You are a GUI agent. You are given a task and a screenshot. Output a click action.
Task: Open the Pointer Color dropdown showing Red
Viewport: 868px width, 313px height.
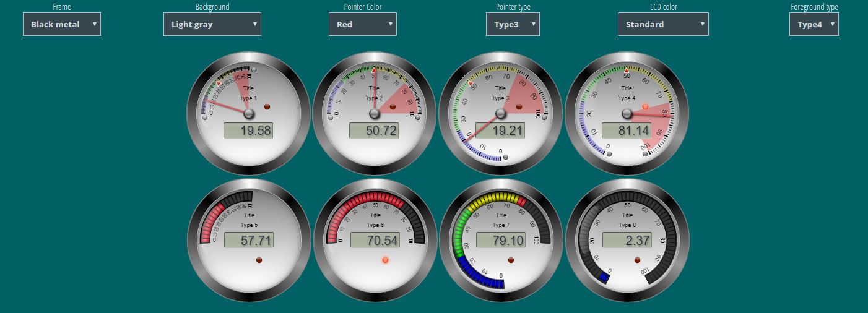pos(363,24)
